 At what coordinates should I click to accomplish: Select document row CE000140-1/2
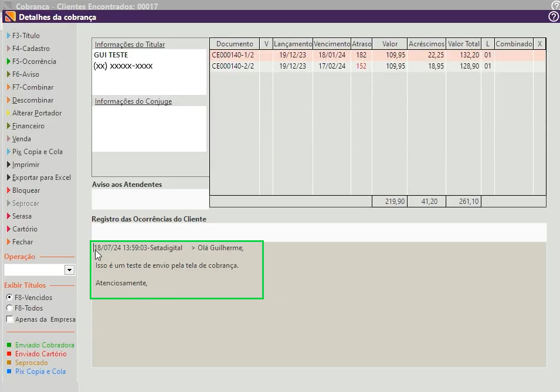pyautogui.click(x=378, y=55)
